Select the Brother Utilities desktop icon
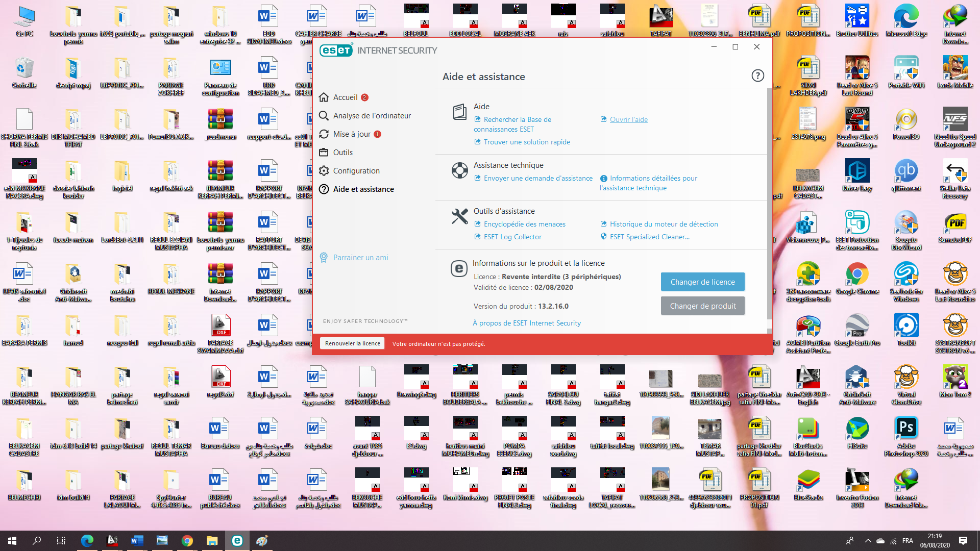The height and width of the screenshot is (551, 980). tap(857, 21)
